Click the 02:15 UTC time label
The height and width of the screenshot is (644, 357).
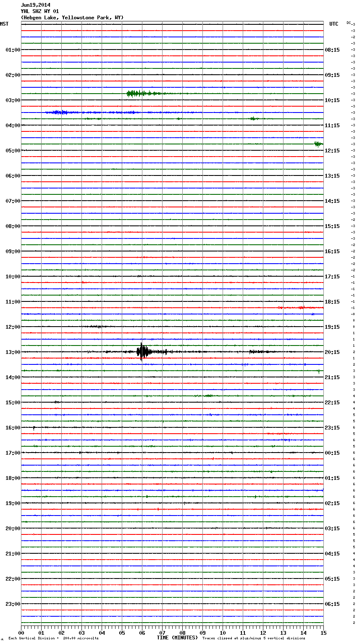[332, 503]
